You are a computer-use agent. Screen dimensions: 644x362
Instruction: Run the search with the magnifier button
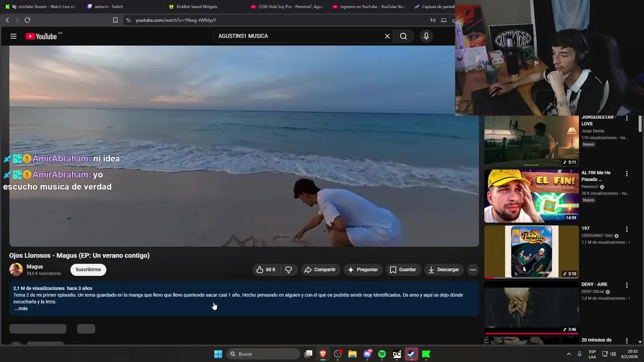click(404, 36)
